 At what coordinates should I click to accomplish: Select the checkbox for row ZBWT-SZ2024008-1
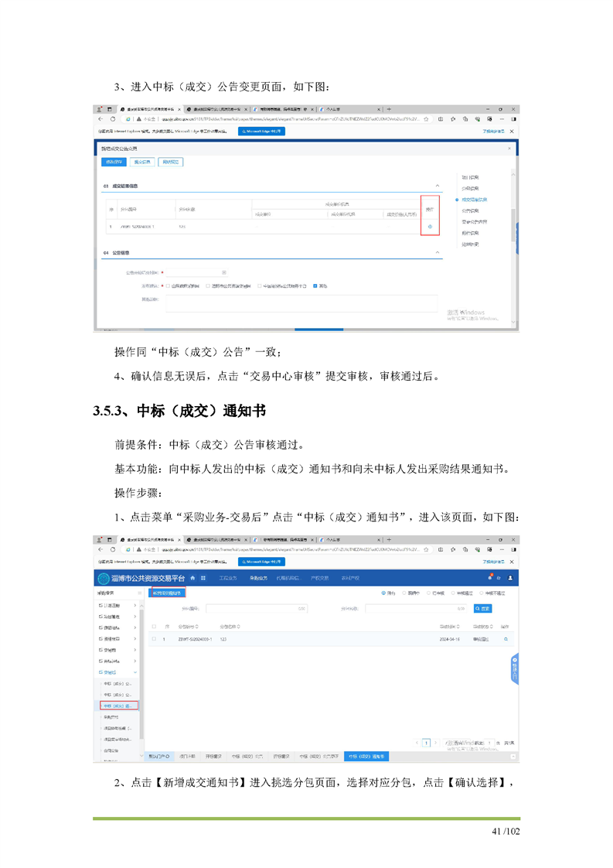(x=154, y=640)
